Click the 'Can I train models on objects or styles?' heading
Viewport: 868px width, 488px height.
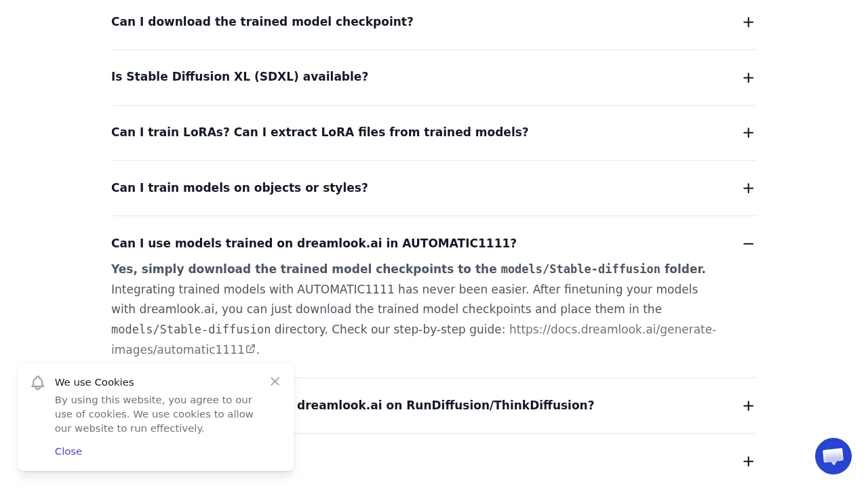(x=239, y=188)
